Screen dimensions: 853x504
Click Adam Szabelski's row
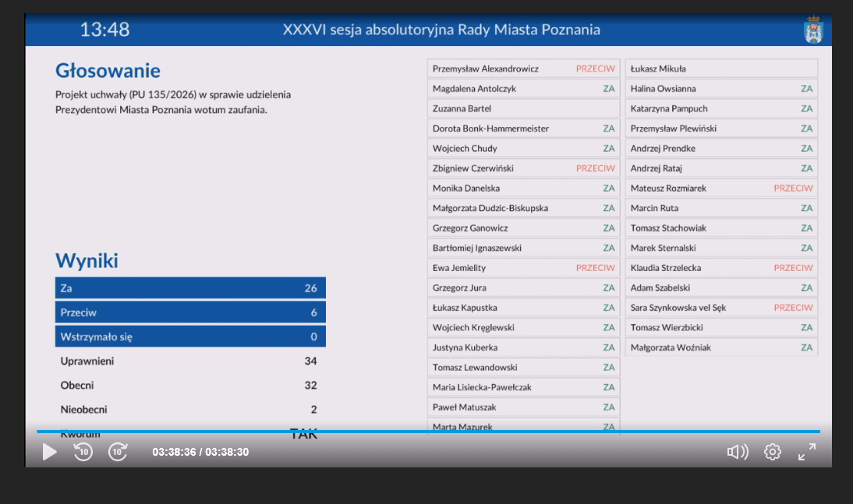[x=721, y=287]
